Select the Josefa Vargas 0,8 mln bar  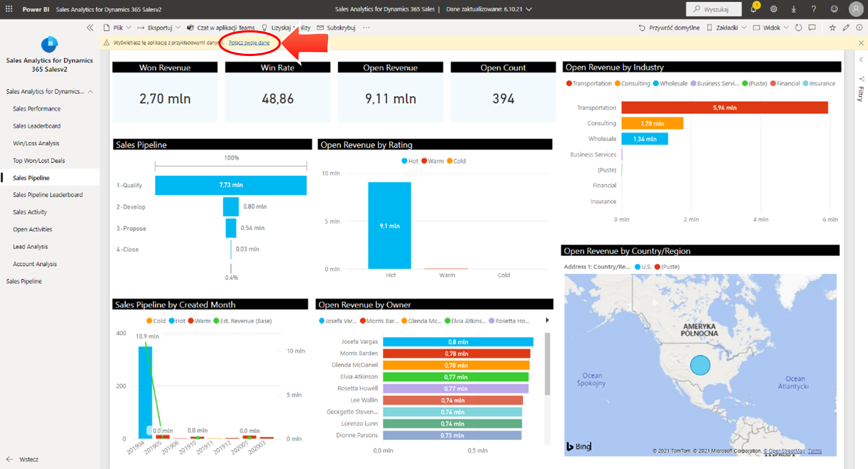pos(458,342)
